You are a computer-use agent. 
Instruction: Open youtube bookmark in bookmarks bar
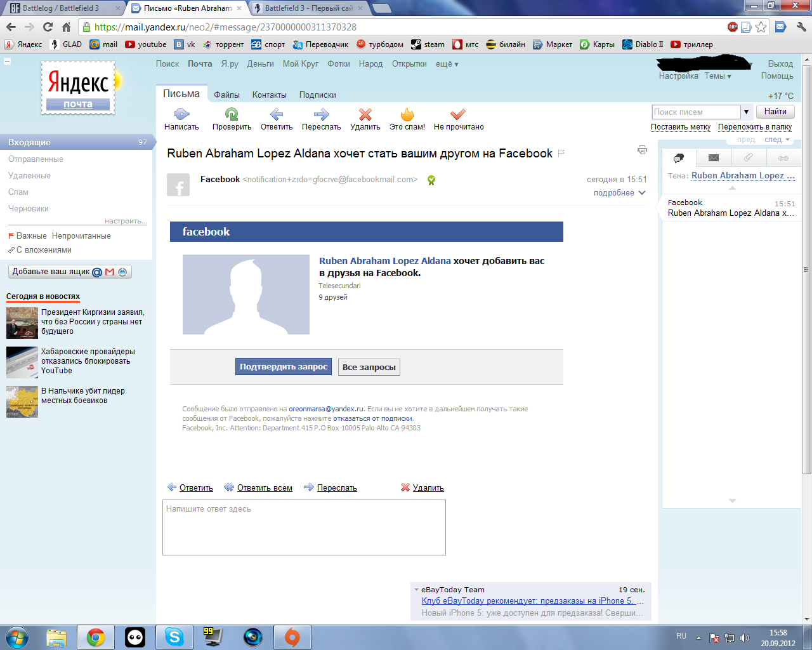click(x=146, y=44)
